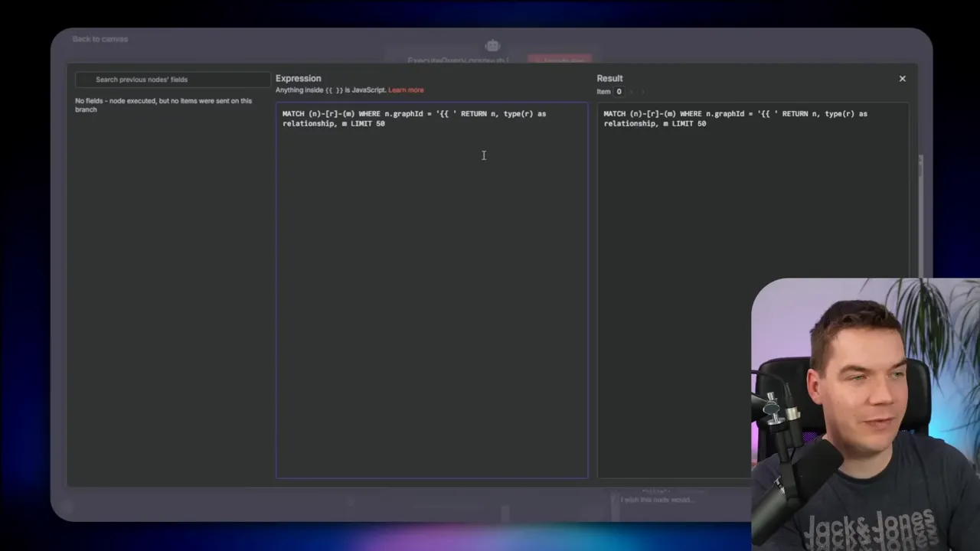Close the expression editor with the X
Image resolution: width=980 pixels, height=551 pixels.
[902, 78]
